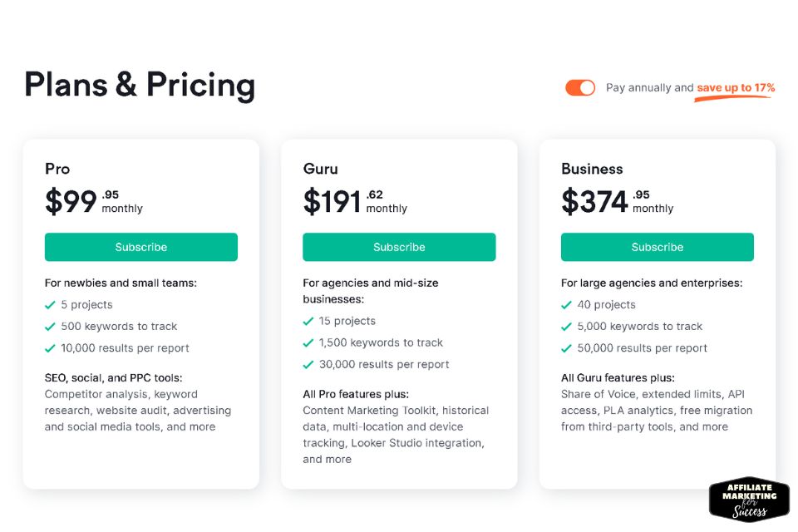
Task: Click the checkmark beside 40 projects
Action: coord(566,305)
